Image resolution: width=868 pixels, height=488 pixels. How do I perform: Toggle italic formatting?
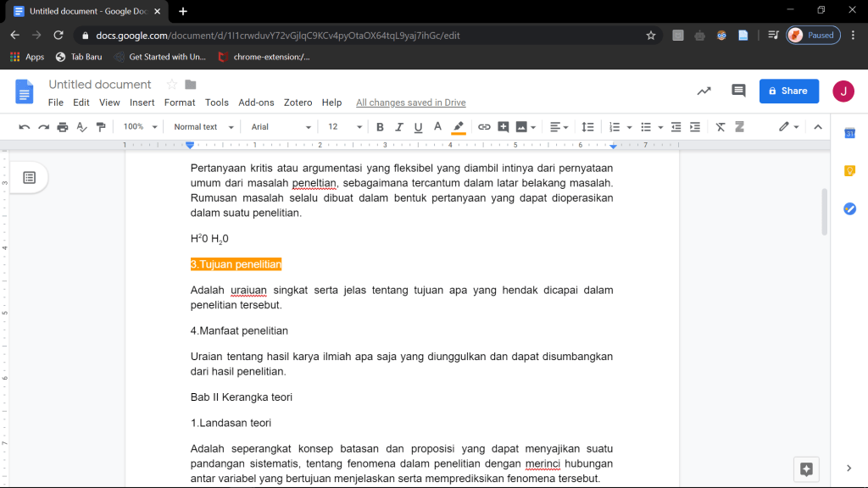(399, 127)
